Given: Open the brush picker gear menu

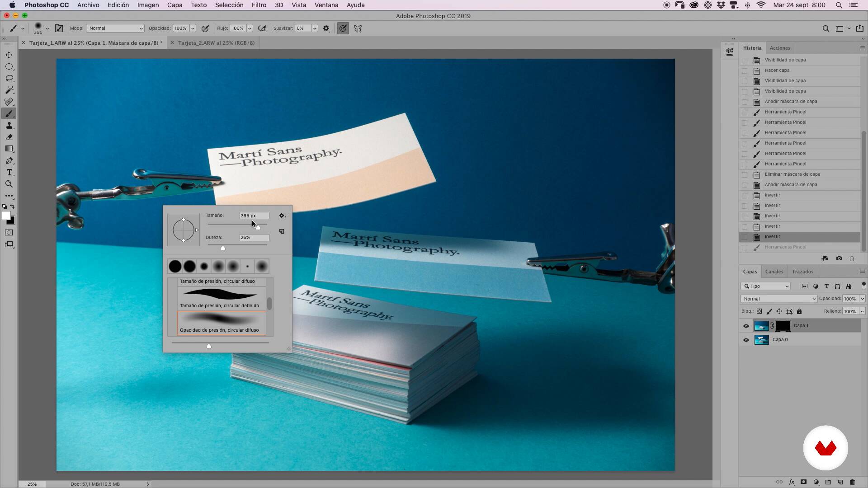Looking at the screenshot, I should (282, 216).
